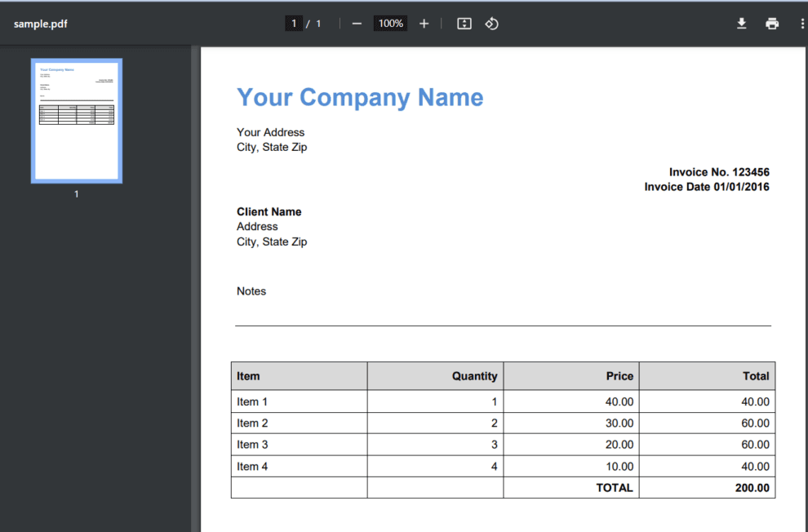Click the Your Company Name heading

359,97
